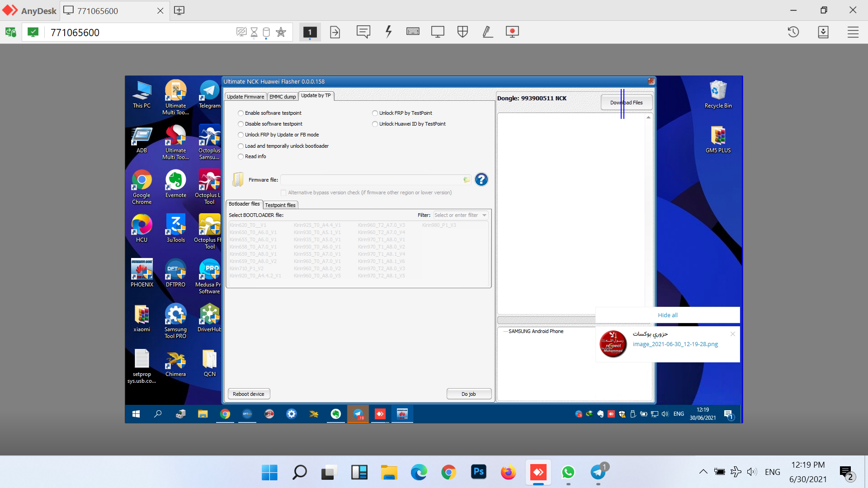The image size is (868, 488).
Task: Click the Do job button
Action: click(469, 394)
